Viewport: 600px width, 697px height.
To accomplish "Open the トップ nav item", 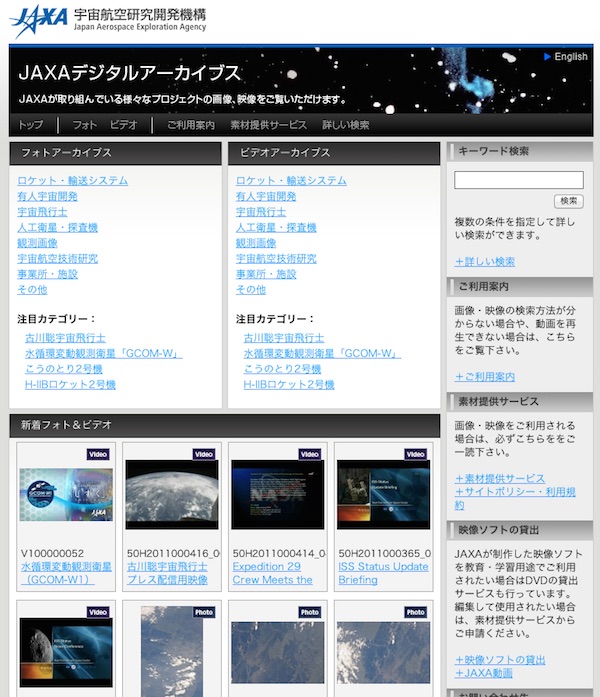I will (31, 125).
